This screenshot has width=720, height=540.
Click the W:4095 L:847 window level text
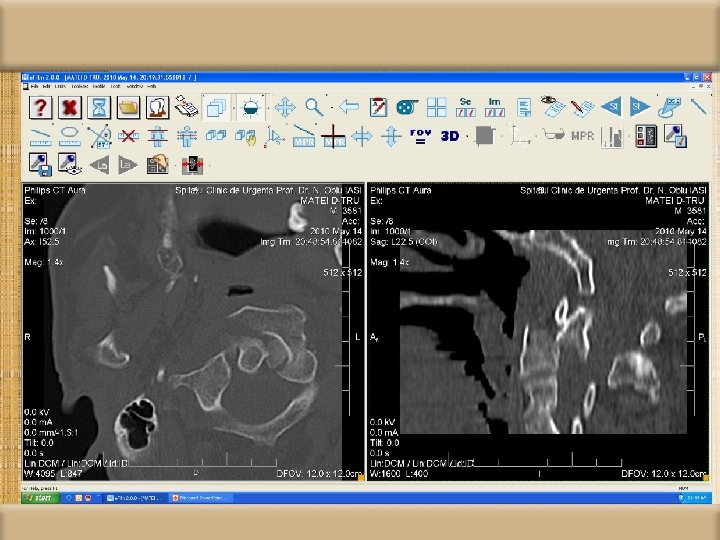[x=53, y=473]
